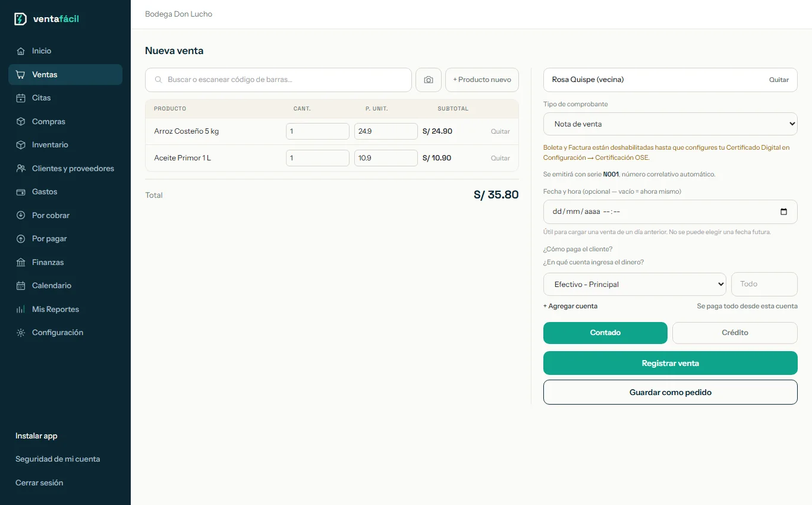Click Cerrar sesión in sidebar
The width and height of the screenshot is (812, 505).
(x=39, y=483)
